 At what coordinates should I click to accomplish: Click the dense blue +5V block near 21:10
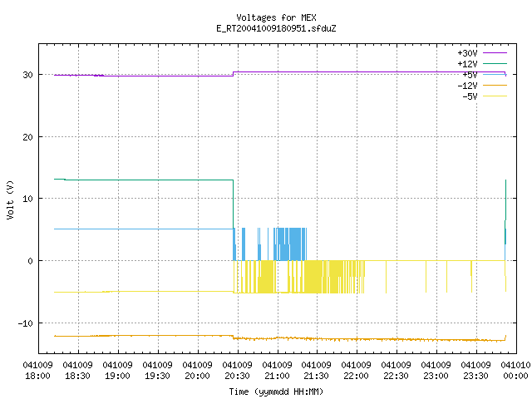(294, 244)
